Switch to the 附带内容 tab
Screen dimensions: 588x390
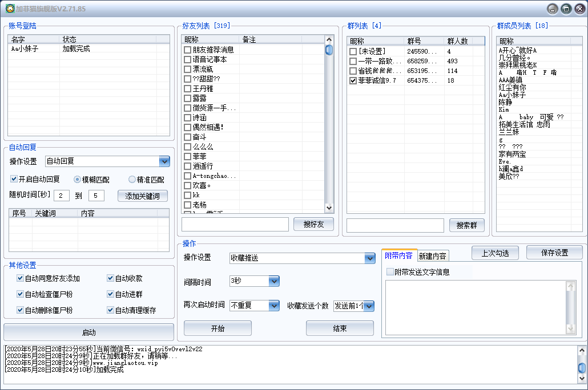pos(398,255)
